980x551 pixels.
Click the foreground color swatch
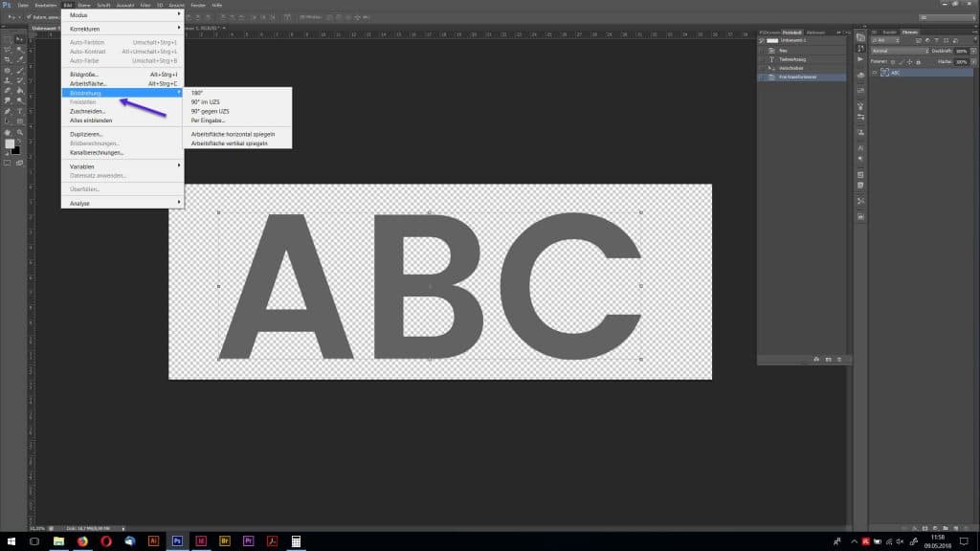coord(10,144)
